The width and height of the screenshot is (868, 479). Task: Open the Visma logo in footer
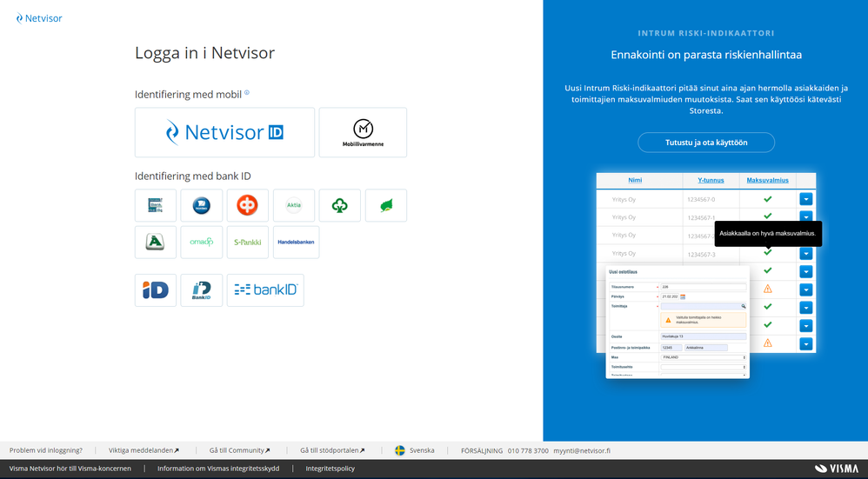click(x=837, y=469)
